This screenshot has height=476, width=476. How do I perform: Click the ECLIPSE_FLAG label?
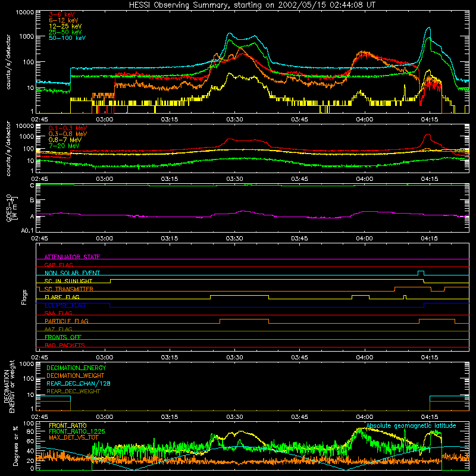65,305
